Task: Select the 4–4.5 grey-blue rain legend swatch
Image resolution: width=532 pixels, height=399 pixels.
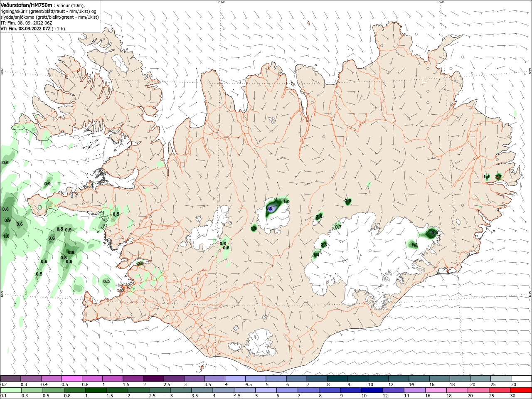Action: [x=224, y=390]
